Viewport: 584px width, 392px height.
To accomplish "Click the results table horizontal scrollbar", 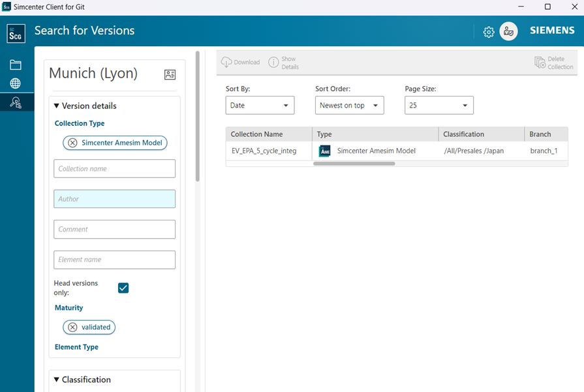I will coord(354,164).
